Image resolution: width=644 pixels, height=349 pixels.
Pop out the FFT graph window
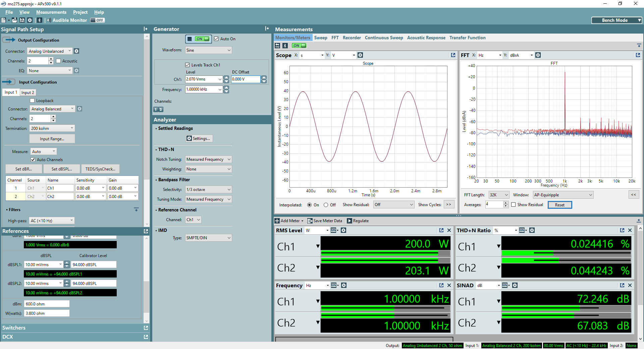tap(638, 55)
